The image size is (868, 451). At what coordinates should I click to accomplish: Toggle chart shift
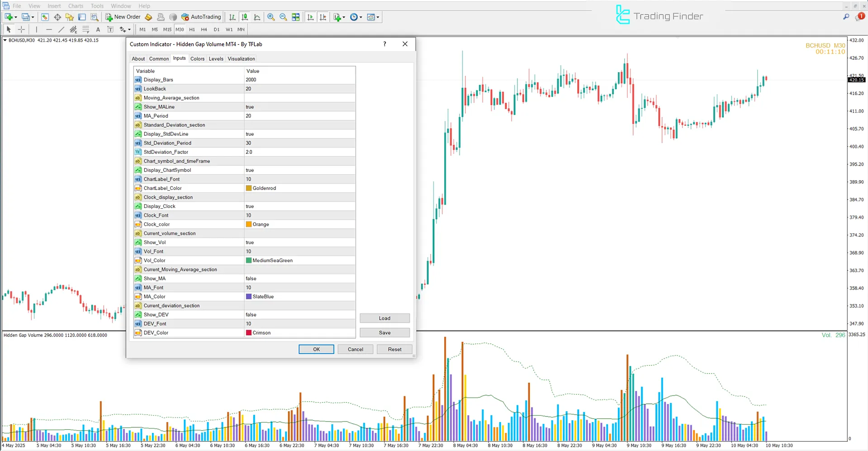[x=323, y=17]
